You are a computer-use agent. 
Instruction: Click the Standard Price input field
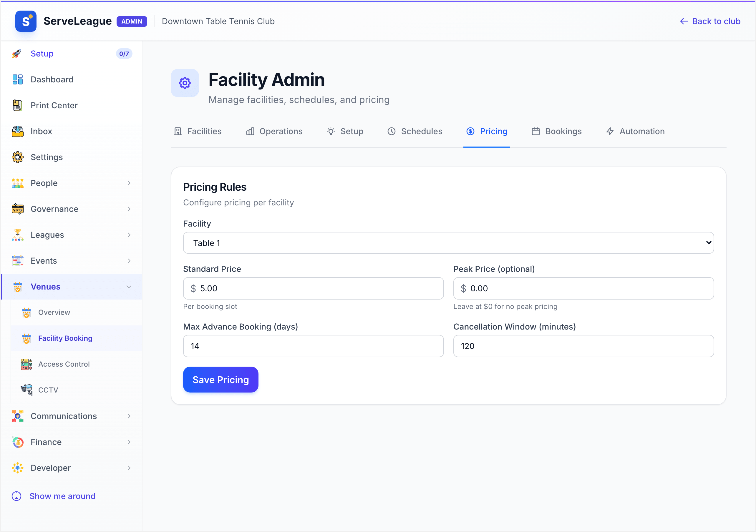point(314,288)
